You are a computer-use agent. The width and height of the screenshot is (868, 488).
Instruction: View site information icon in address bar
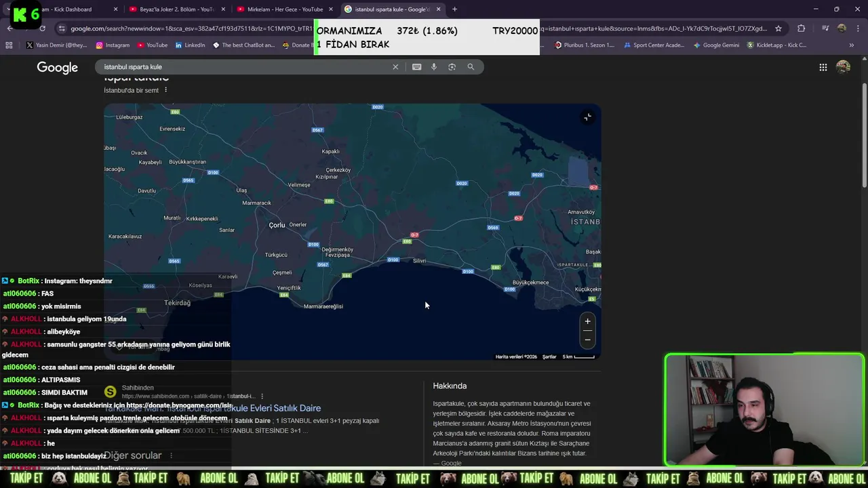click(x=62, y=28)
